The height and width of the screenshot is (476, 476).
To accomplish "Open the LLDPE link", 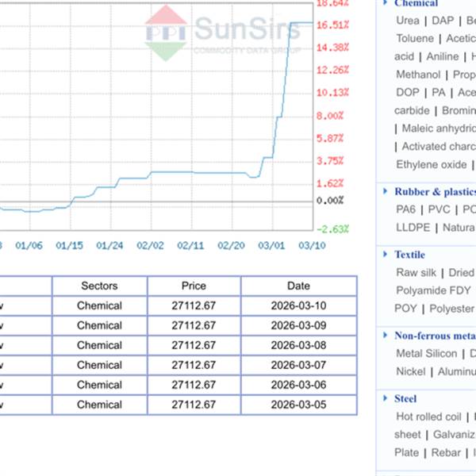I will [413, 228].
